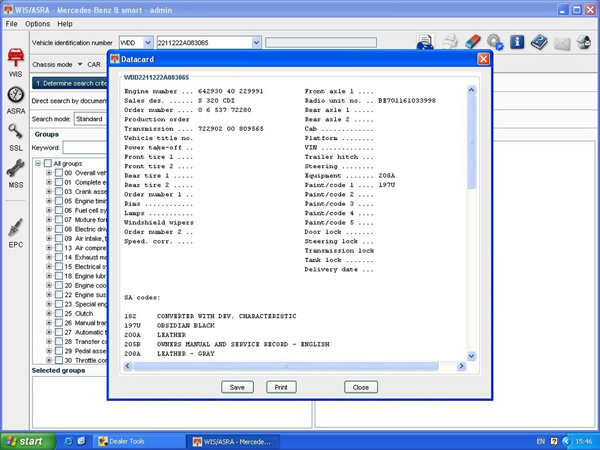Click the taskbar clock 15:46
This screenshot has width=600, height=450.
584,441
